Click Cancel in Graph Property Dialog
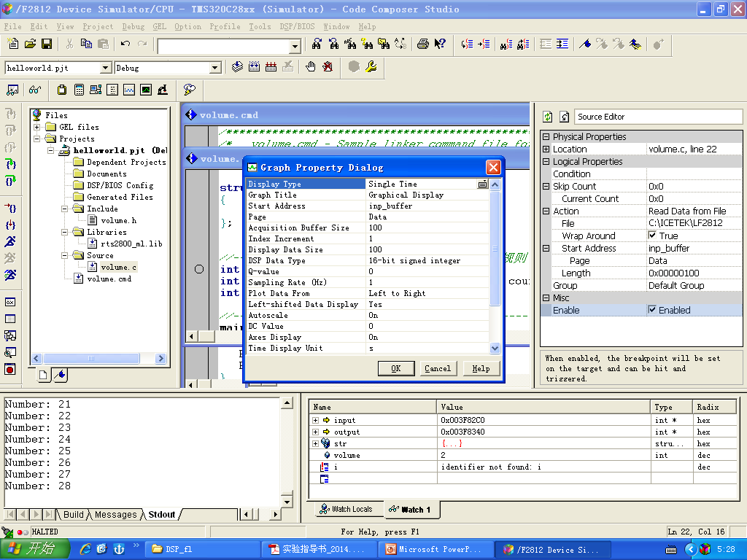The image size is (747, 560). pyautogui.click(x=438, y=368)
